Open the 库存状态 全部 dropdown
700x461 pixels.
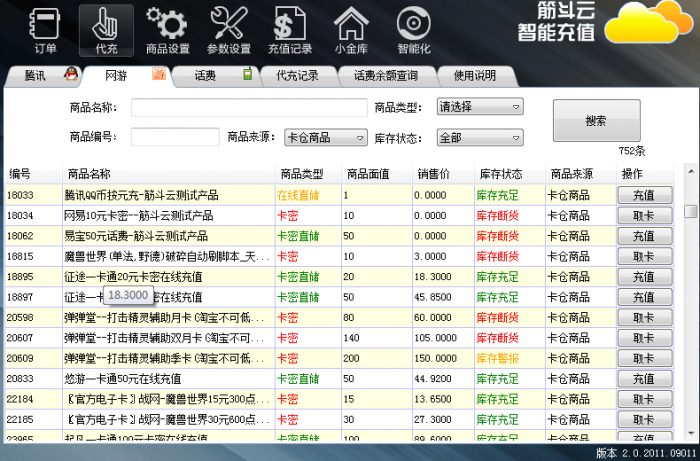(480, 138)
